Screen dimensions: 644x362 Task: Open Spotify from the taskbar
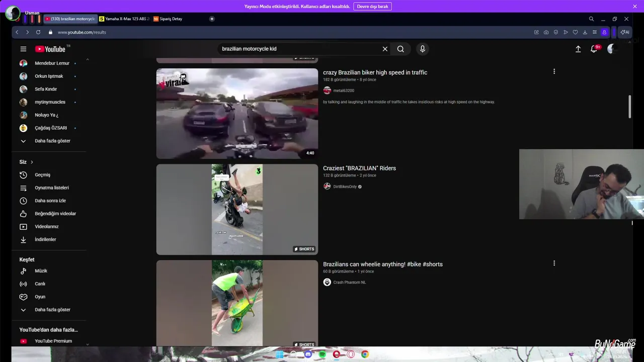pyautogui.click(x=323, y=354)
